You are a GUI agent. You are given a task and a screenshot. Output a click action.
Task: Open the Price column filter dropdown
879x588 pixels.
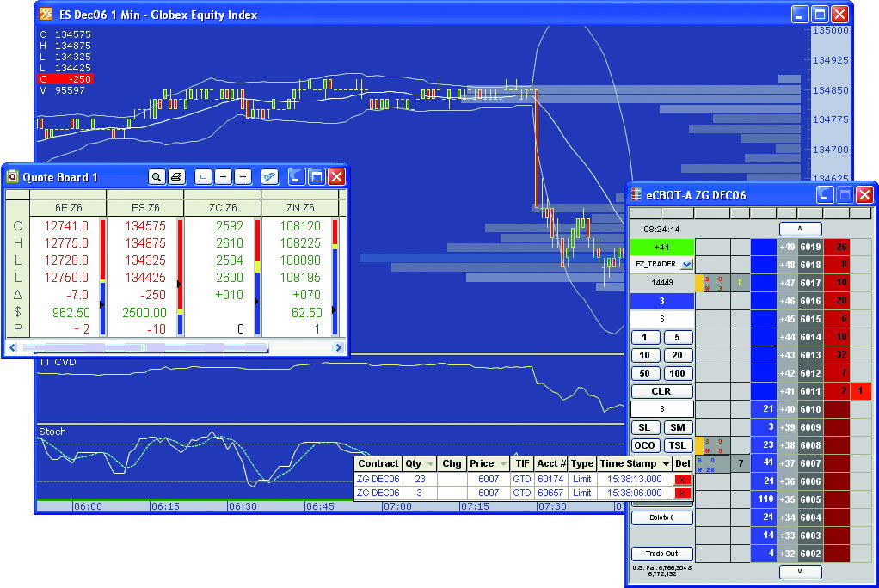pyautogui.click(x=503, y=464)
